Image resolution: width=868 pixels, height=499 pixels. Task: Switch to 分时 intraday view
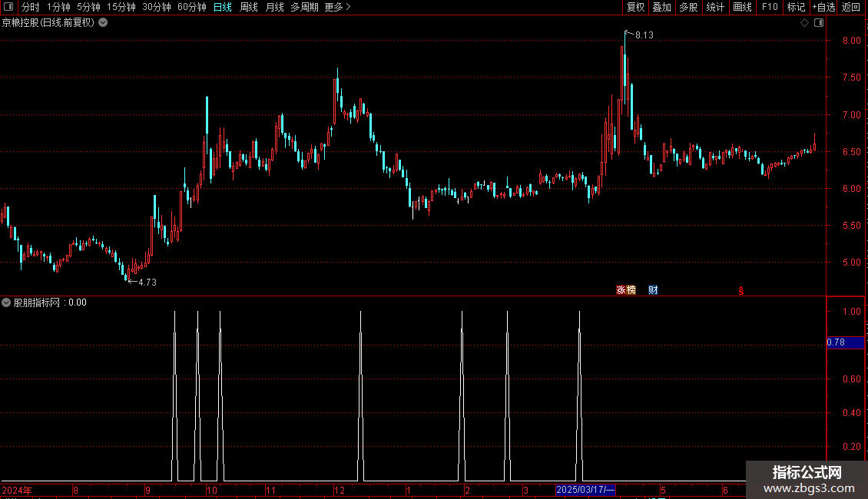[31, 7]
